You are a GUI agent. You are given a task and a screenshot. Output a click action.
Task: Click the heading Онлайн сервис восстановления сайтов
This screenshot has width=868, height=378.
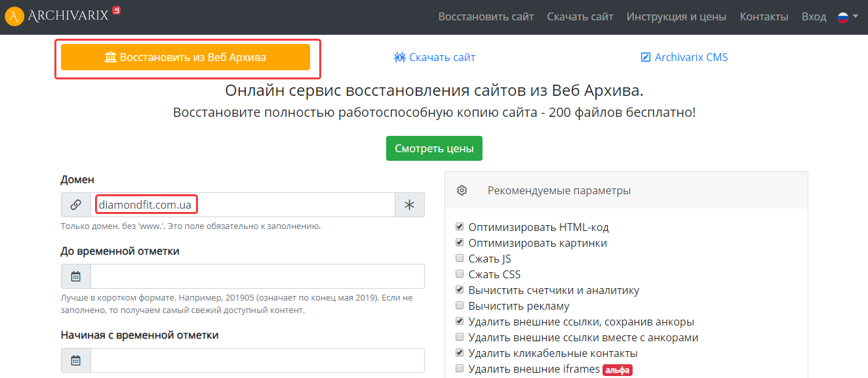[434, 91]
